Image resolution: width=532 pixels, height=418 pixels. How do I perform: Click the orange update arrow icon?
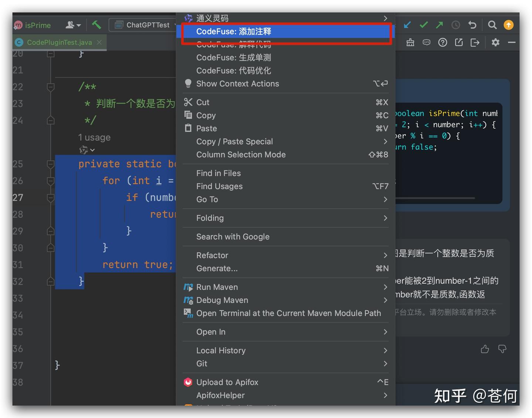pyautogui.click(x=509, y=25)
